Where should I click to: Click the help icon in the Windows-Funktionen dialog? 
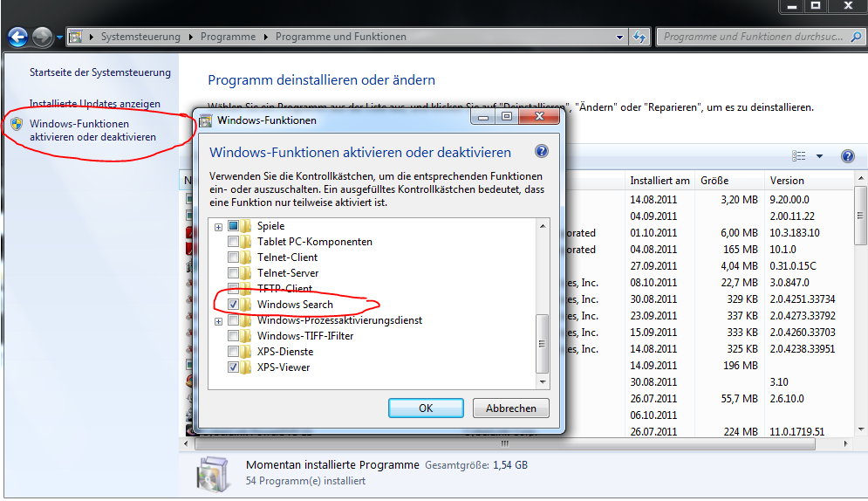click(542, 151)
